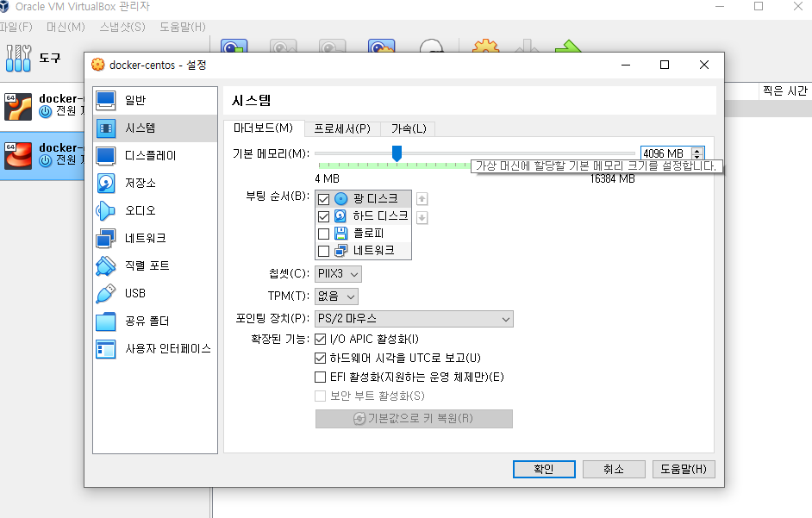Image resolution: width=812 pixels, height=518 pixels.
Task: Decrease base memory with spinner down arrow
Action: click(x=697, y=156)
